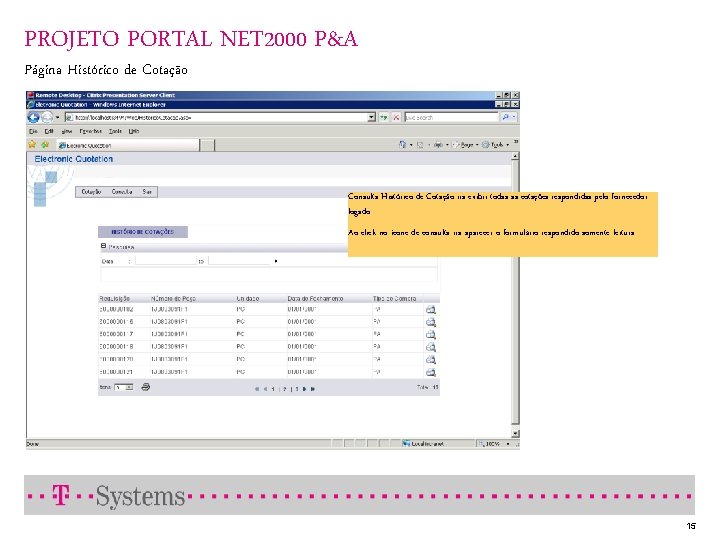Screen dimensions: 720x540
Task: Open the address bar URL dropdown
Action: [371, 118]
